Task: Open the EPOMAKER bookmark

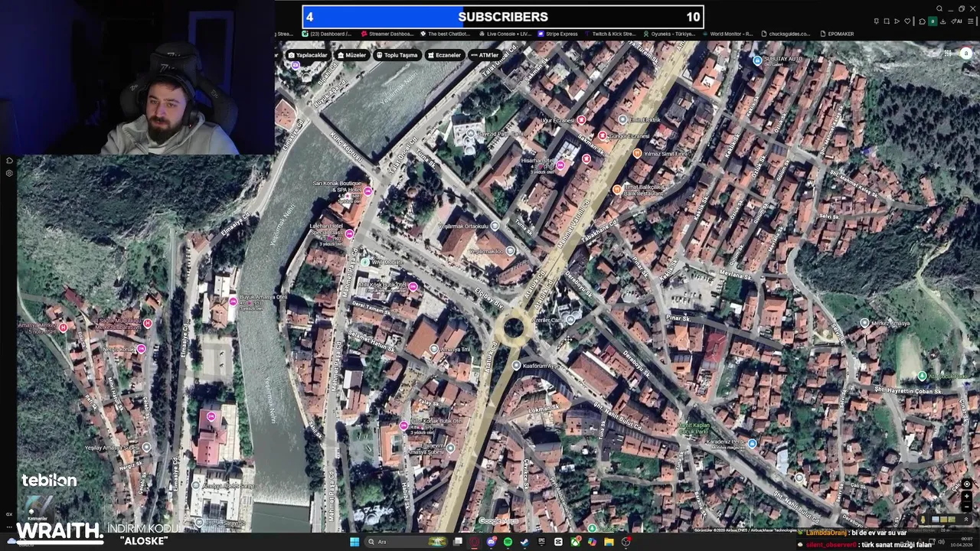Action: (x=837, y=34)
